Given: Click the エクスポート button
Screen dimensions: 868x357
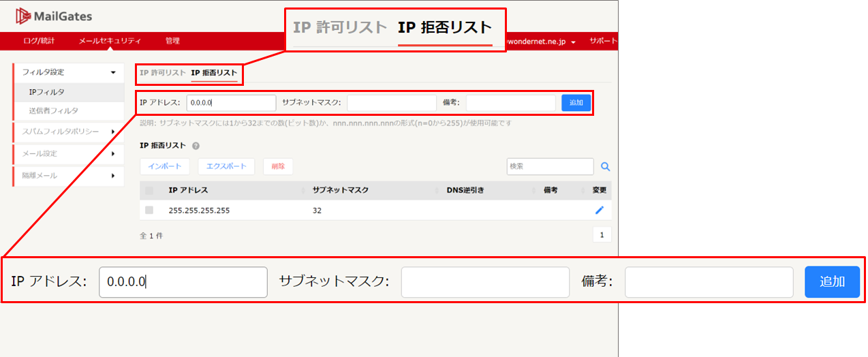Looking at the screenshot, I should 227,166.
